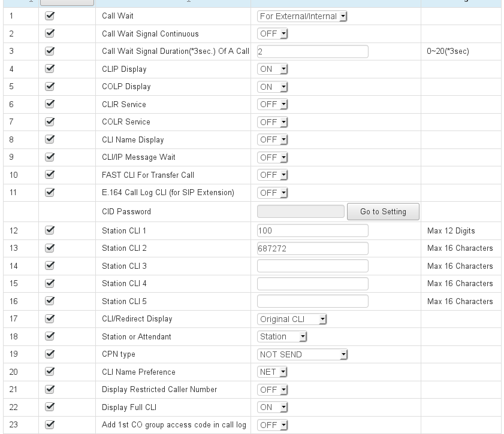Toggle the CLI Name Display row checkbox
The image size is (504, 434).
(50, 139)
